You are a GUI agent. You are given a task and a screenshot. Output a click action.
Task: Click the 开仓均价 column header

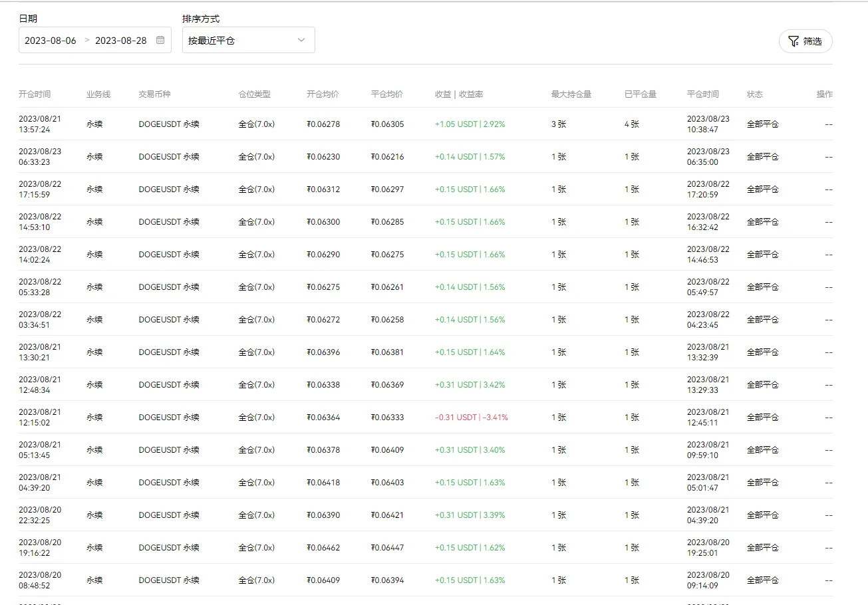[323, 94]
